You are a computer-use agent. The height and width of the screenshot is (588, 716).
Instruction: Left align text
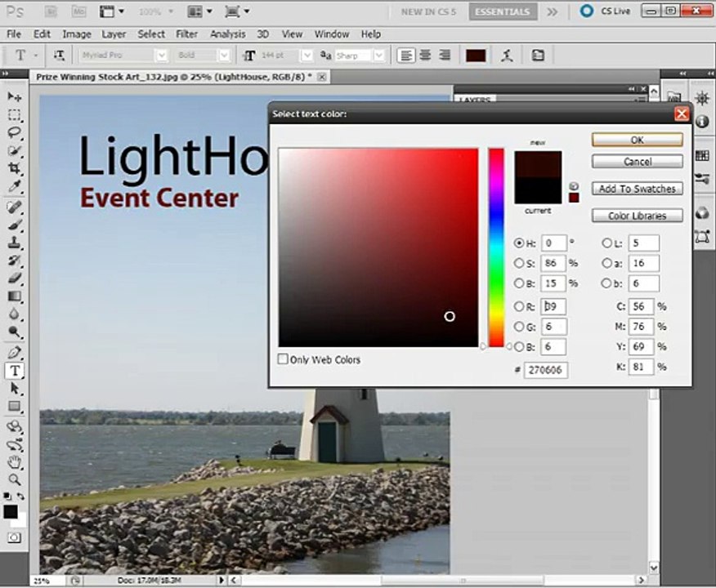point(406,56)
